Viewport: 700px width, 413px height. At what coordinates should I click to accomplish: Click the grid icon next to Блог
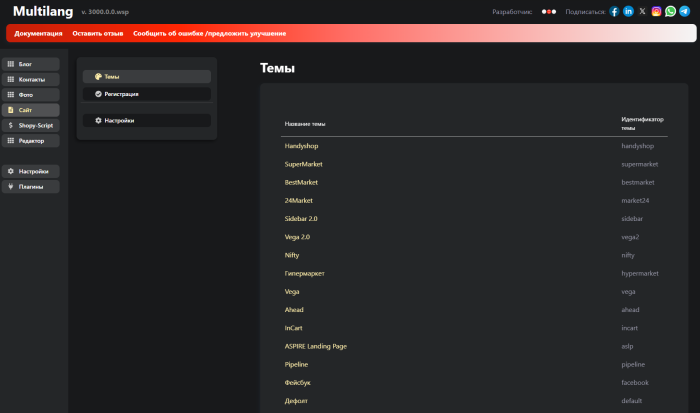pos(11,64)
